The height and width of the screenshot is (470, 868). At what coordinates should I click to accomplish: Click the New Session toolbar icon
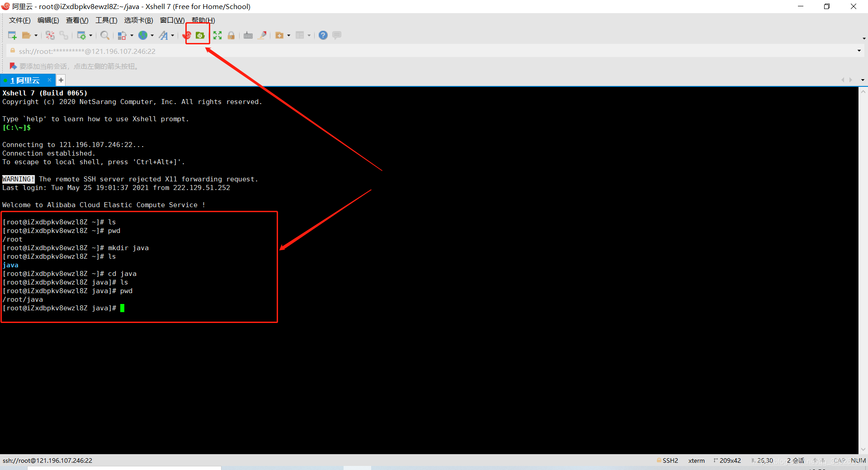[12, 35]
